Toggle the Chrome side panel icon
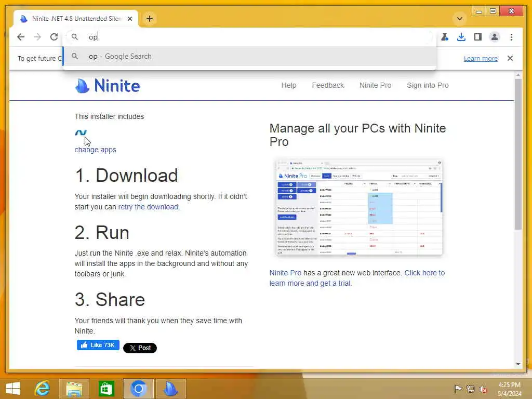The width and height of the screenshot is (532, 399). click(478, 37)
